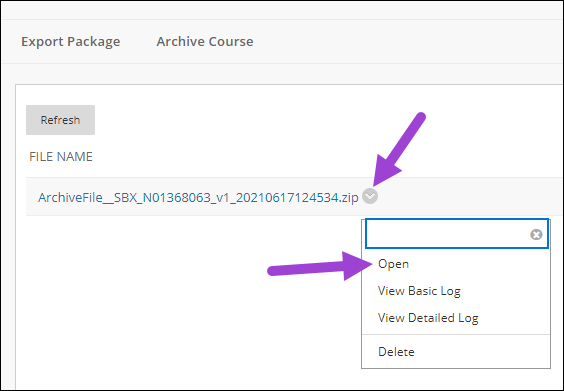Image resolution: width=564 pixels, height=391 pixels.
Task: Select View Basic Log menu entry
Action: coord(419,291)
